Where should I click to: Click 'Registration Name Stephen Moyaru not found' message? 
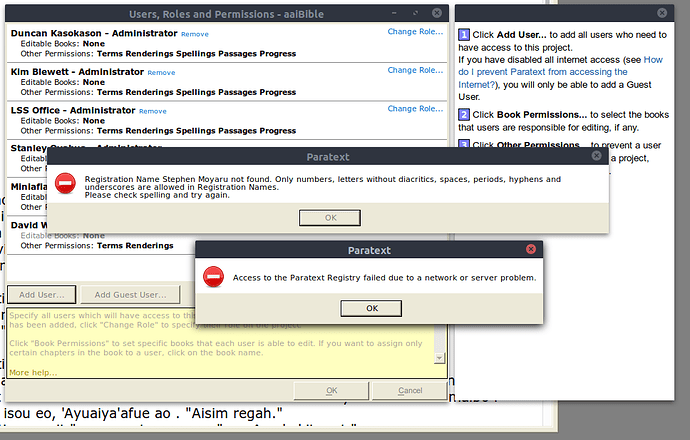323,187
